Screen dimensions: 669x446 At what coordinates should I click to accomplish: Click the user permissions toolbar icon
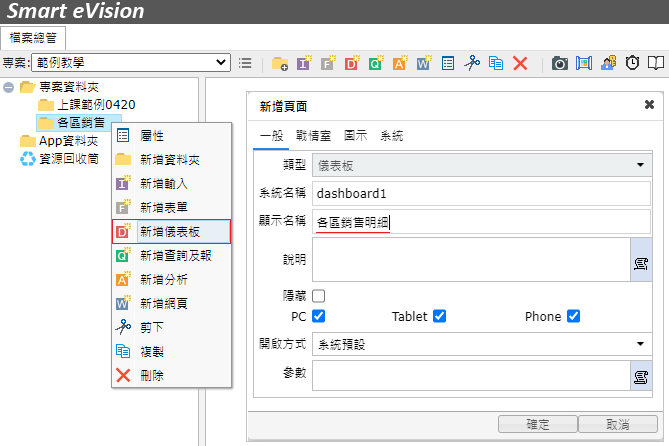pos(608,63)
